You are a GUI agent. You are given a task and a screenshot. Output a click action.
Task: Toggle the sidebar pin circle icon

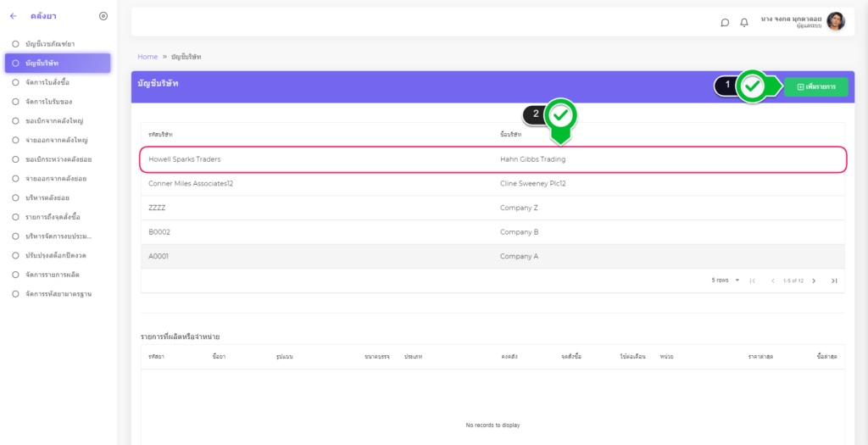tap(103, 16)
